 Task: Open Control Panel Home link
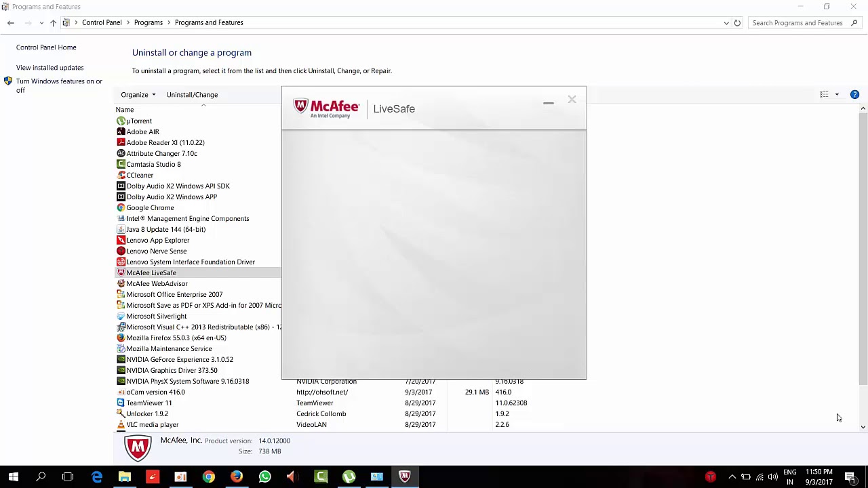[x=46, y=47]
